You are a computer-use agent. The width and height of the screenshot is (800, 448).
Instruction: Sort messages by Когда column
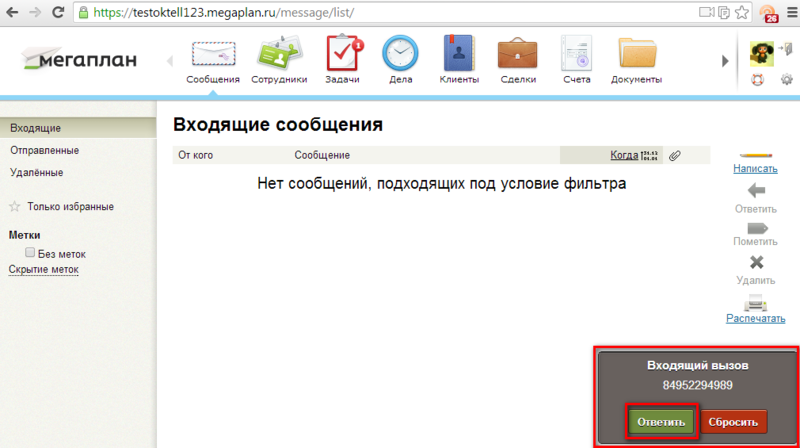pyautogui.click(x=624, y=155)
